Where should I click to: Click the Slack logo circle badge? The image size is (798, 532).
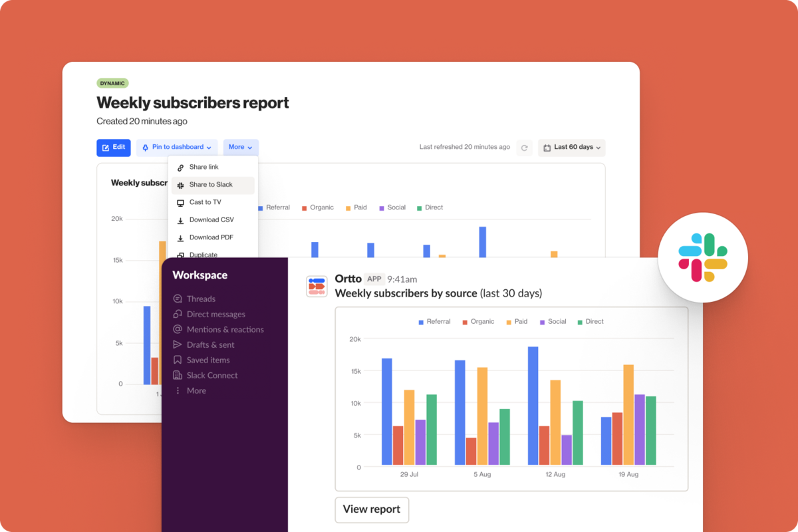point(703,257)
